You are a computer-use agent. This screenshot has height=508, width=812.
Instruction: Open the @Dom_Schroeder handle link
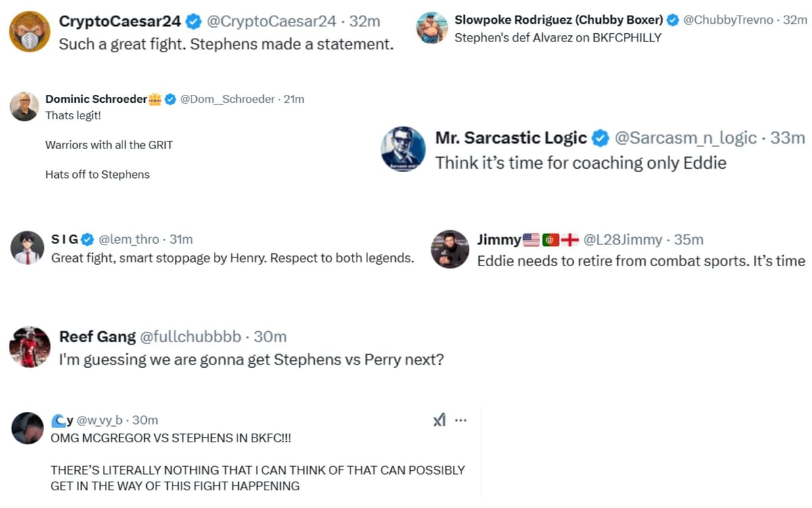[x=227, y=100]
